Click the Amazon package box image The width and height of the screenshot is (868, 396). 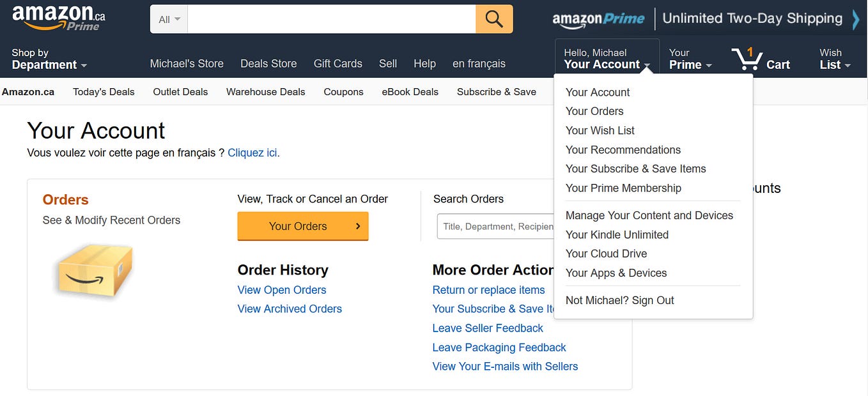[95, 271]
